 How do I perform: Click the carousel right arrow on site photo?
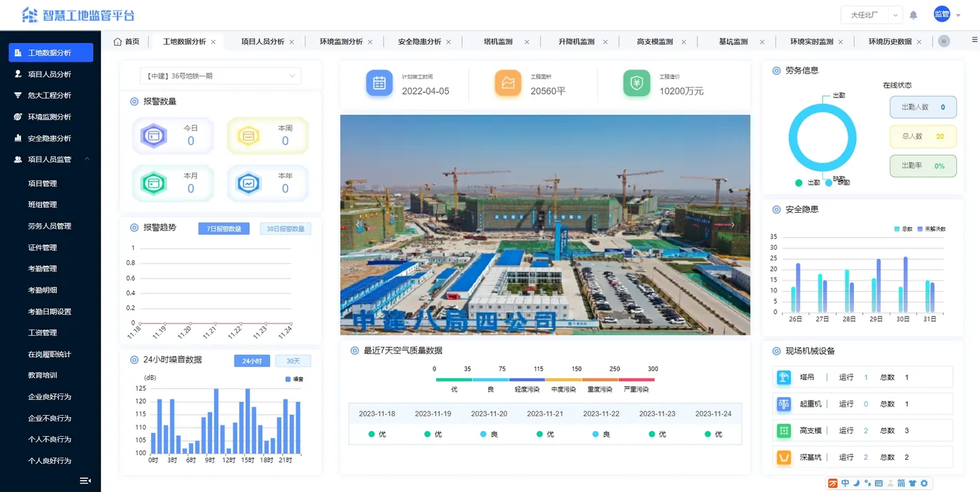(733, 225)
